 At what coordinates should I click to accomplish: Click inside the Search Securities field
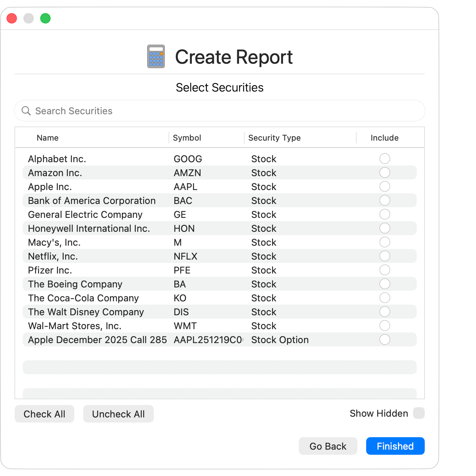click(x=146, y=111)
